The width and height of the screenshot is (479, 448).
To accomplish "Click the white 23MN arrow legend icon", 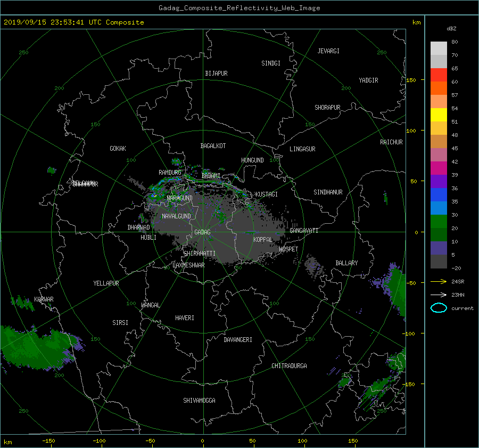I will (439, 295).
